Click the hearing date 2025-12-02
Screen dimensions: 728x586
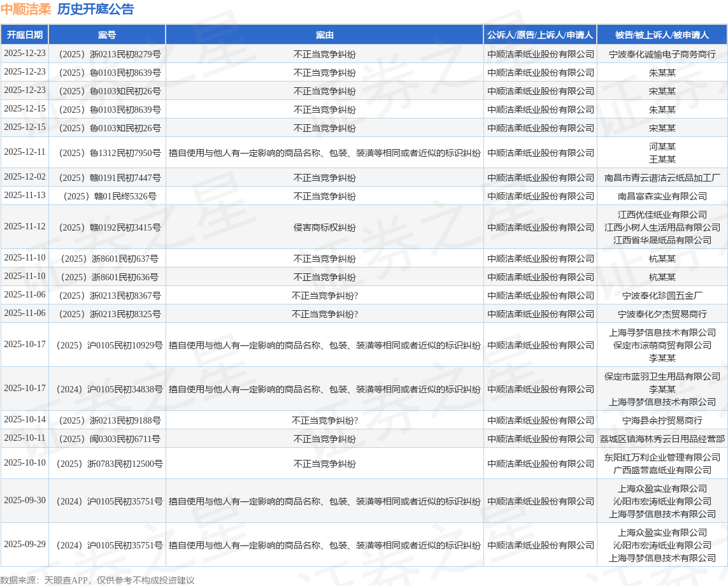pos(25,177)
